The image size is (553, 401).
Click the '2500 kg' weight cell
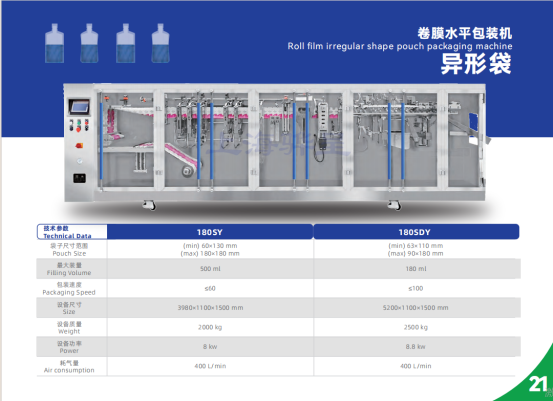416,327
